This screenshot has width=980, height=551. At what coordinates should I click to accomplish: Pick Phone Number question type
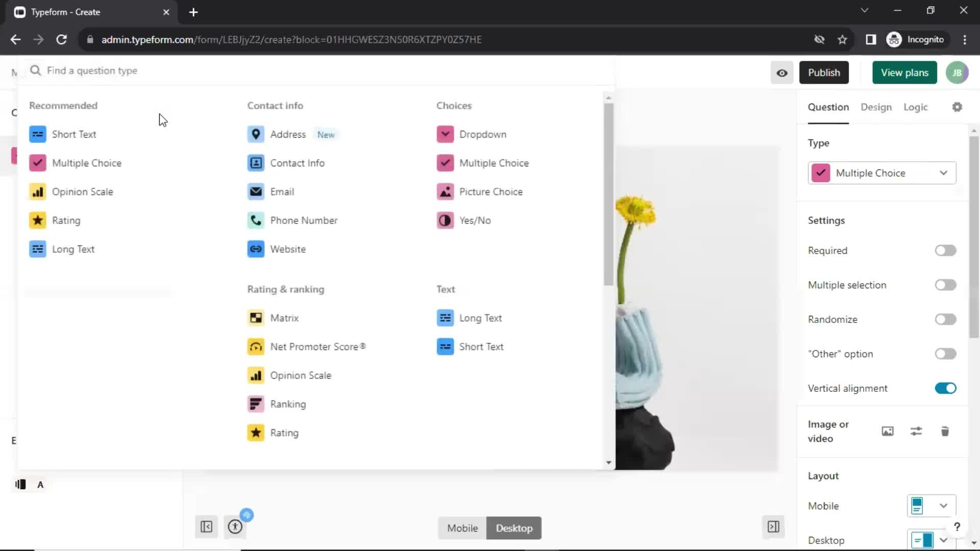pyautogui.click(x=292, y=220)
